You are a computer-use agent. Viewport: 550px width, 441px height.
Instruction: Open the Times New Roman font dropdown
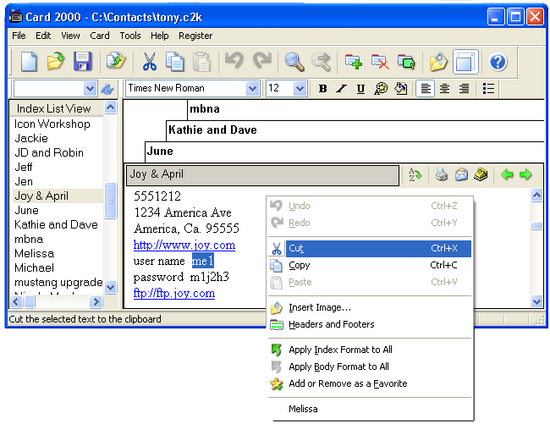[252, 88]
